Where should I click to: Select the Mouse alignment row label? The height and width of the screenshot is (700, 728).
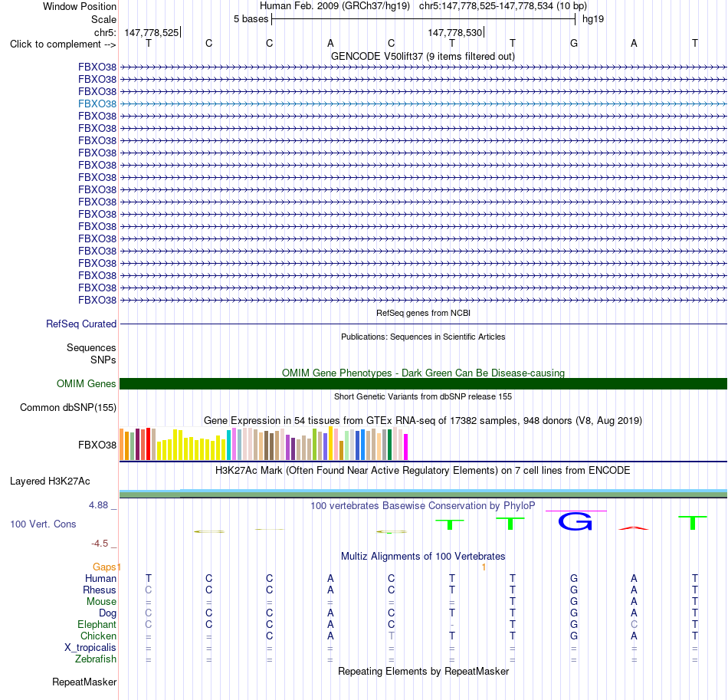click(101, 602)
